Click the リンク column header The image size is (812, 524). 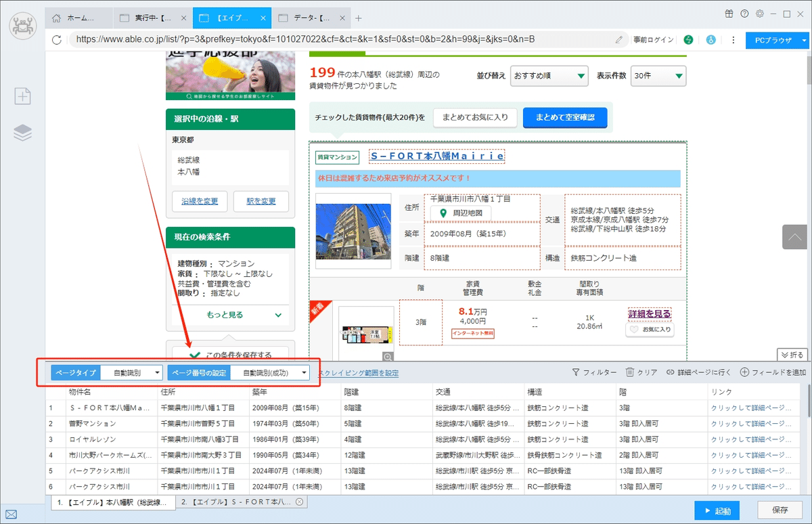[754, 392]
